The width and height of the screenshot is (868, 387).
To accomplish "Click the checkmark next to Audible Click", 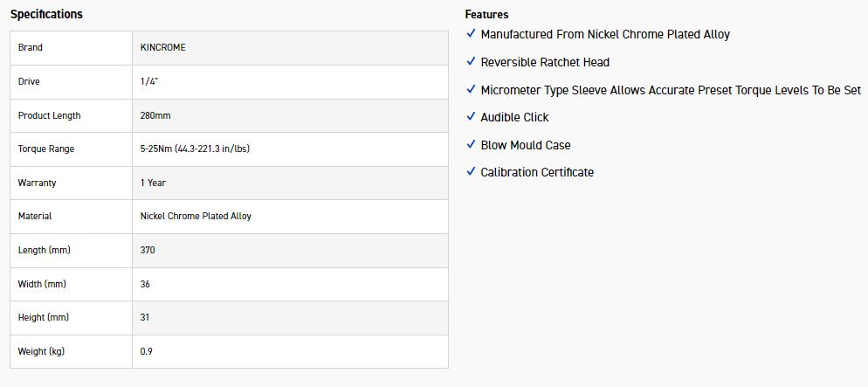I will (472, 117).
